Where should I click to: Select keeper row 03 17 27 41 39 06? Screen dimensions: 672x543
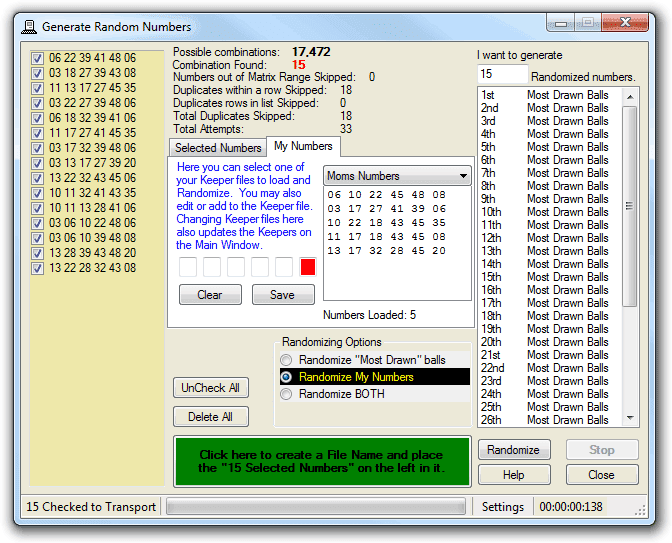click(387, 209)
